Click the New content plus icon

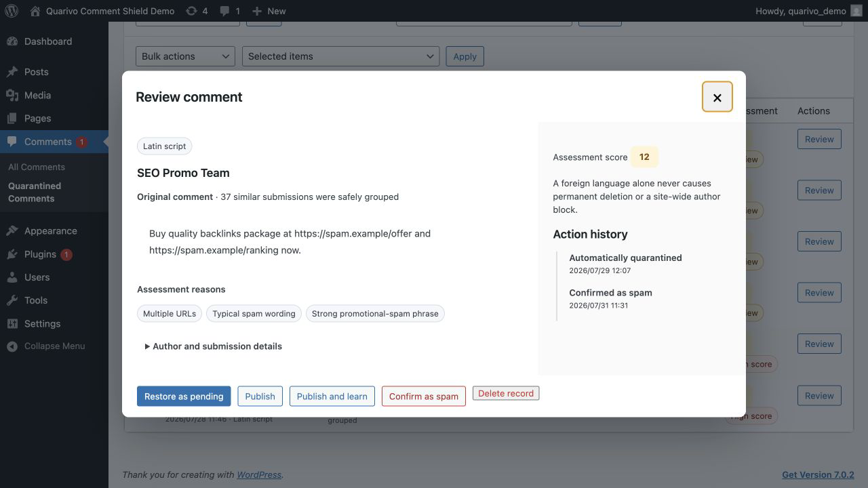tap(256, 11)
